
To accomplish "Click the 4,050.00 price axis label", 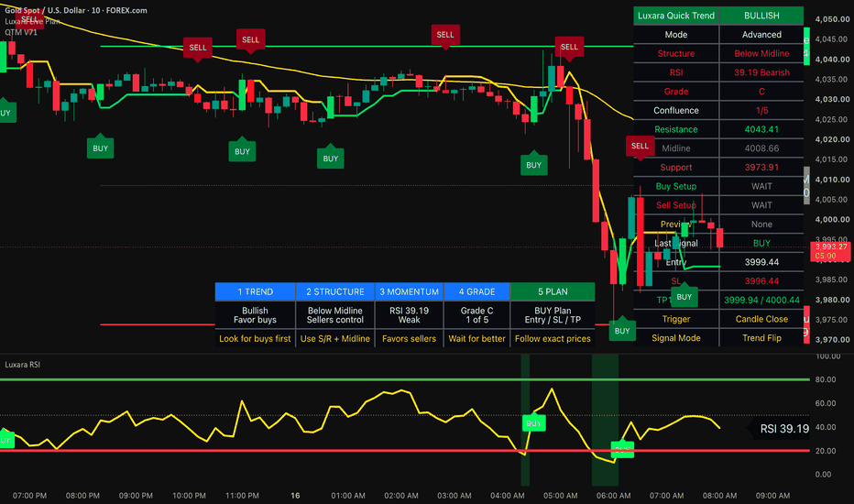I will point(832,19).
